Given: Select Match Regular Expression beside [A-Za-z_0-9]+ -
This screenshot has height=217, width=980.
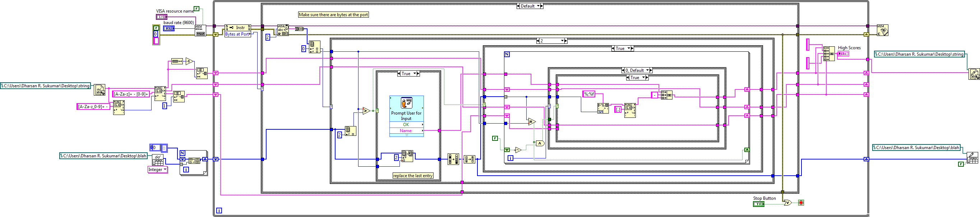Looking at the screenshot, I should (x=119, y=107).
